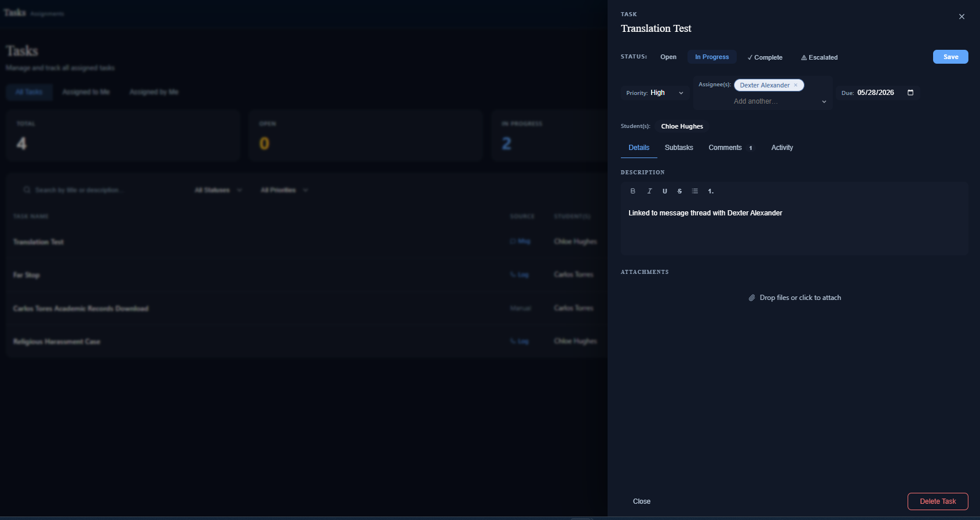980x520 pixels.
Task: Open the due date calendar picker
Action: click(910, 93)
